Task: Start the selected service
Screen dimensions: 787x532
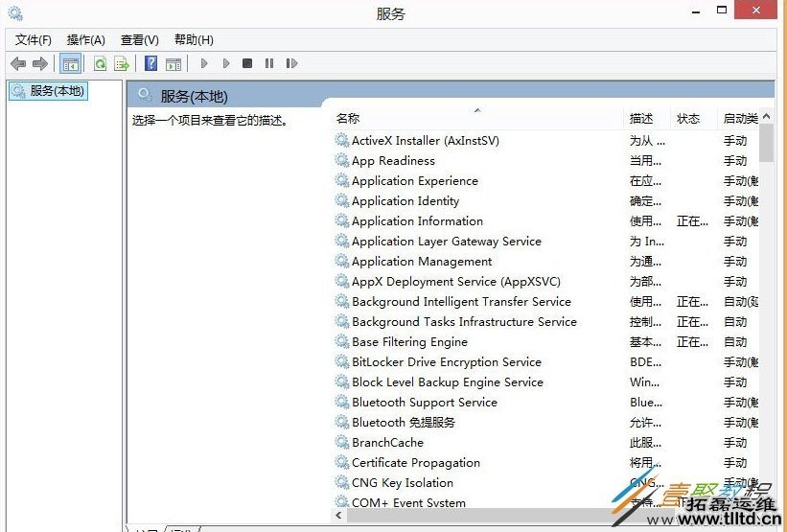Action: [204, 63]
